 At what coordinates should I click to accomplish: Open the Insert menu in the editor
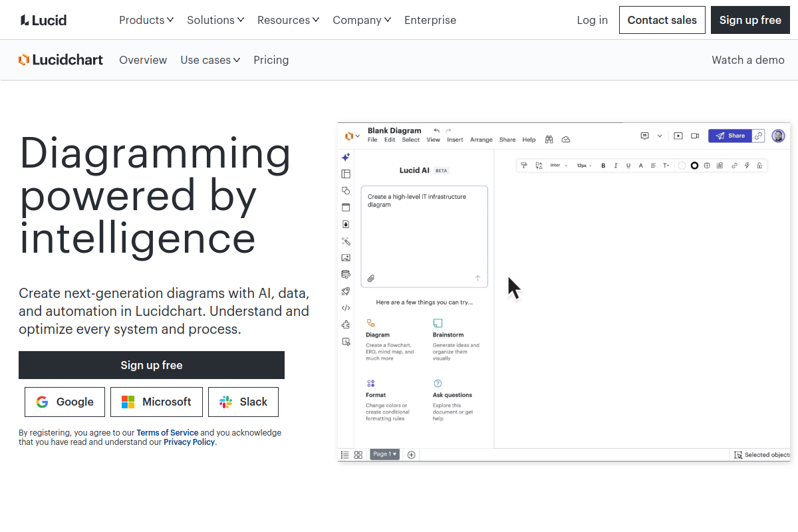click(x=455, y=140)
